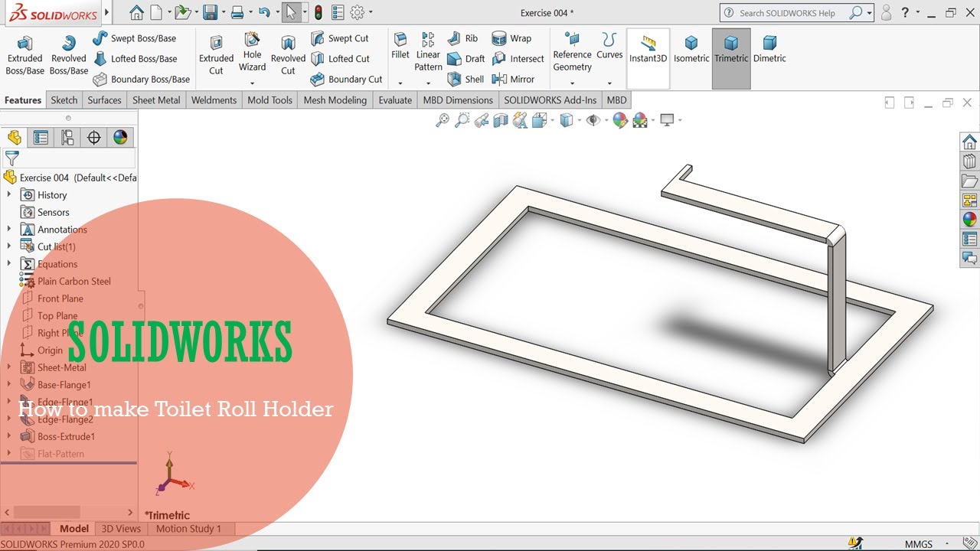
Task: Open the ConfigurationManager tab icon
Action: (67, 137)
